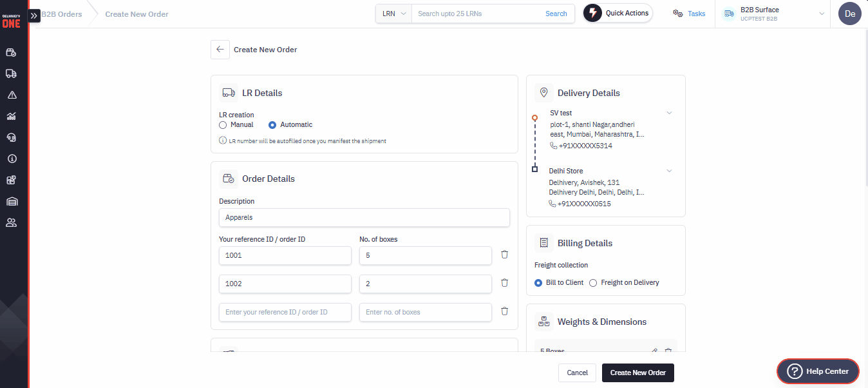Delete the order row with reference 1001
The height and width of the screenshot is (388, 868).
click(505, 255)
